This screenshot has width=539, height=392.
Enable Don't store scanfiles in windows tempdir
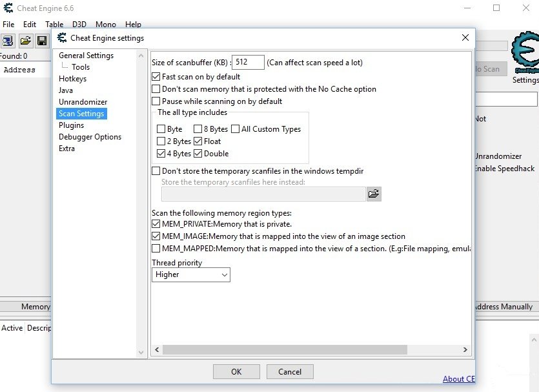pyautogui.click(x=156, y=171)
